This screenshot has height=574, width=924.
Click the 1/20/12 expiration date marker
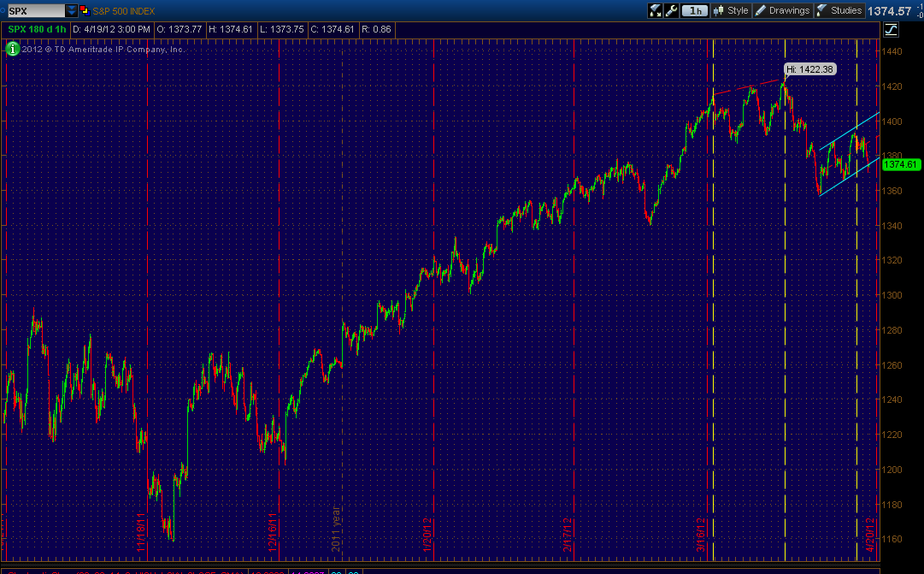(427, 535)
